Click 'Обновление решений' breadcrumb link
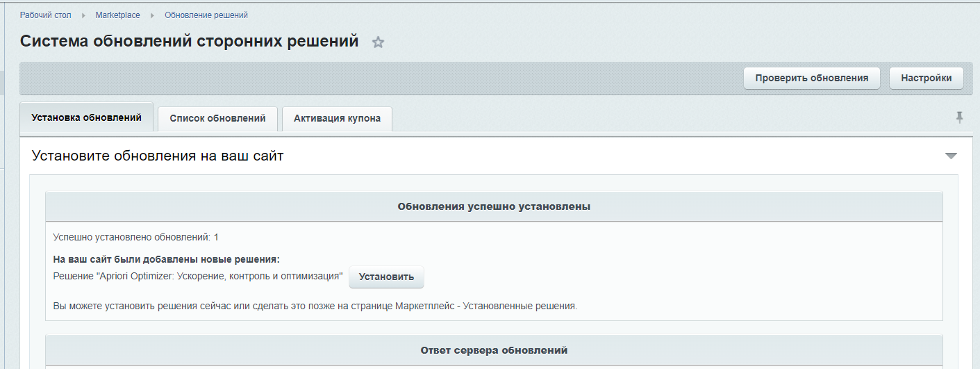This screenshot has width=980, height=369. [206, 15]
